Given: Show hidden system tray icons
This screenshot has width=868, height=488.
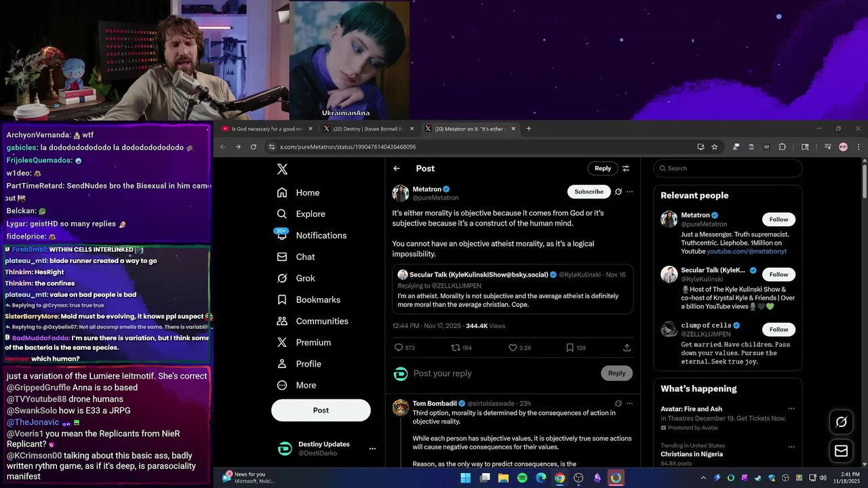Looking at the screenshot, I should [x=704, y=478].
